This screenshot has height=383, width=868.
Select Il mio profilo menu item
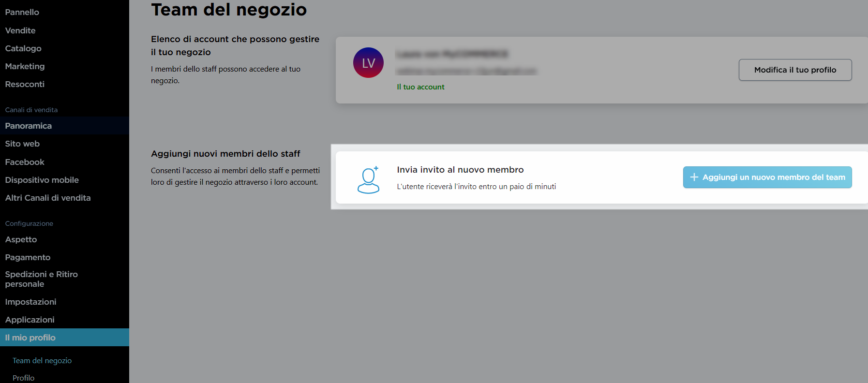[64, 338]
